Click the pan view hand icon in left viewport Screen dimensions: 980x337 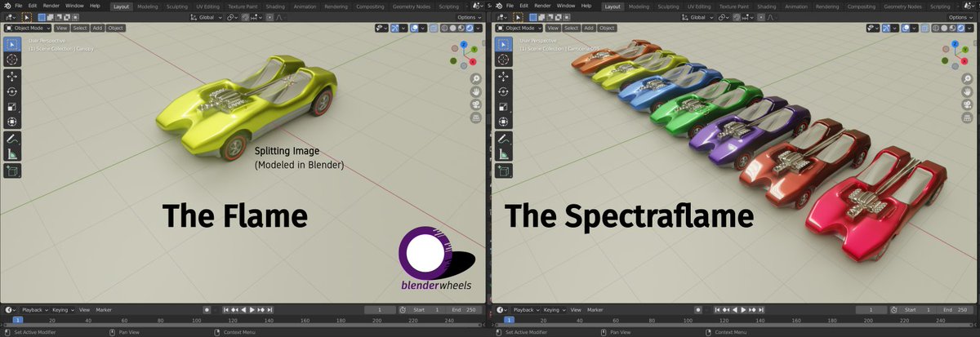[475, 91]
